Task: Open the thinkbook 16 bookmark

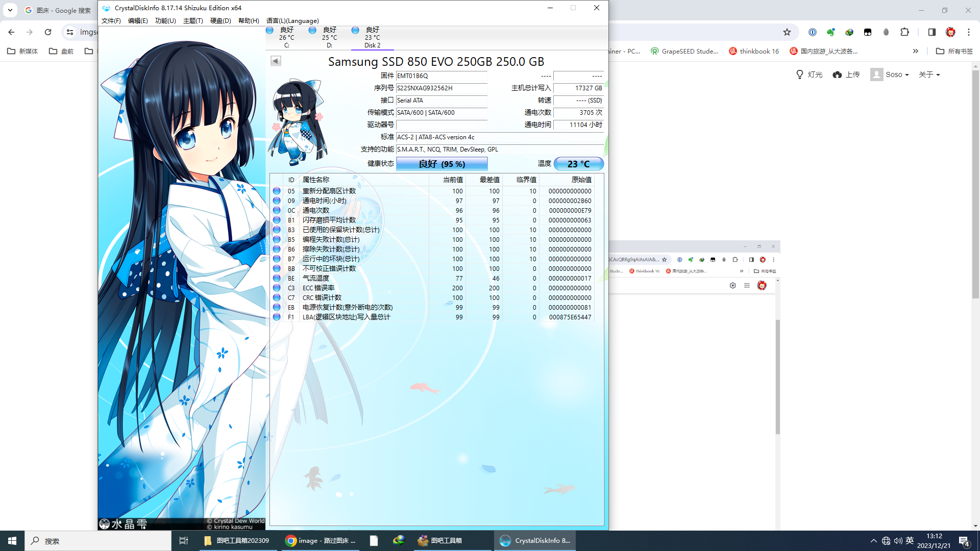Action: coord(754,51)
